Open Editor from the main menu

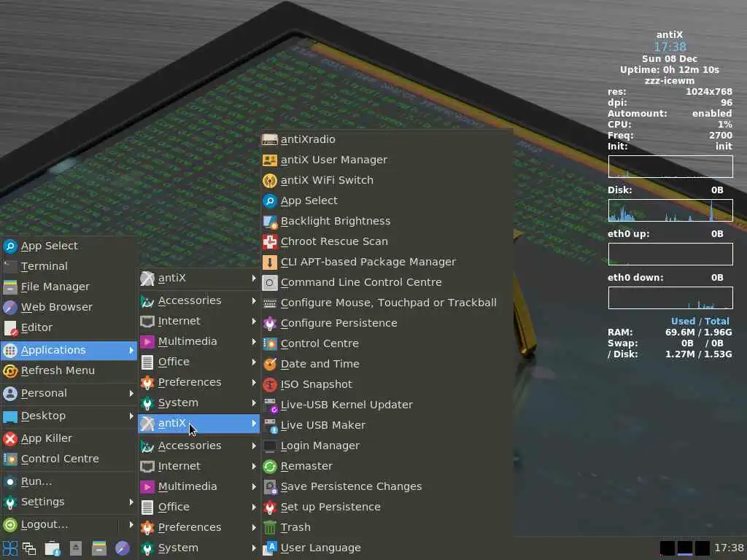(x=69, y=328)
